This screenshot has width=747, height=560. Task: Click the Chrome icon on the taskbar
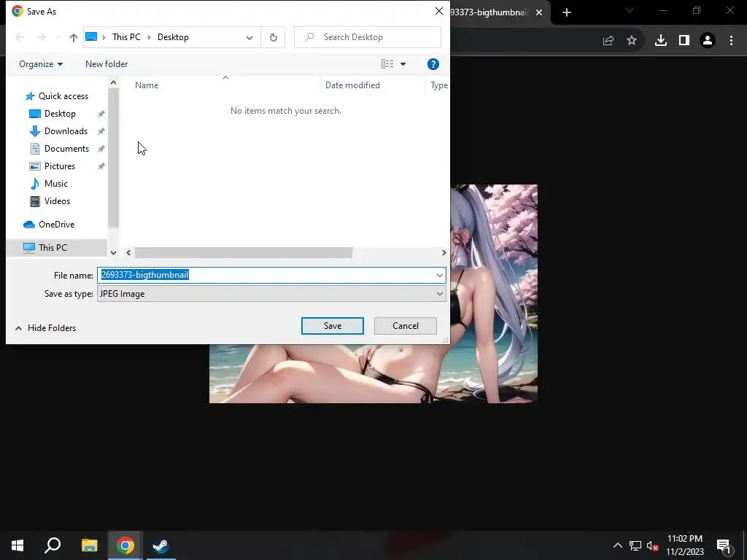pos(125,545)
